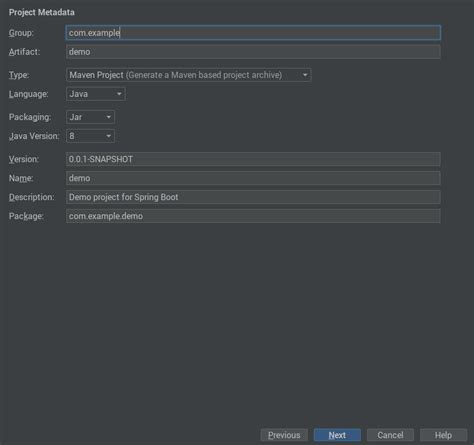Image resolution: width=474 pixels, height=445 pixels.
Task: Open the Packaging dropdown showing Jar
Action: (x=90, y=117)
